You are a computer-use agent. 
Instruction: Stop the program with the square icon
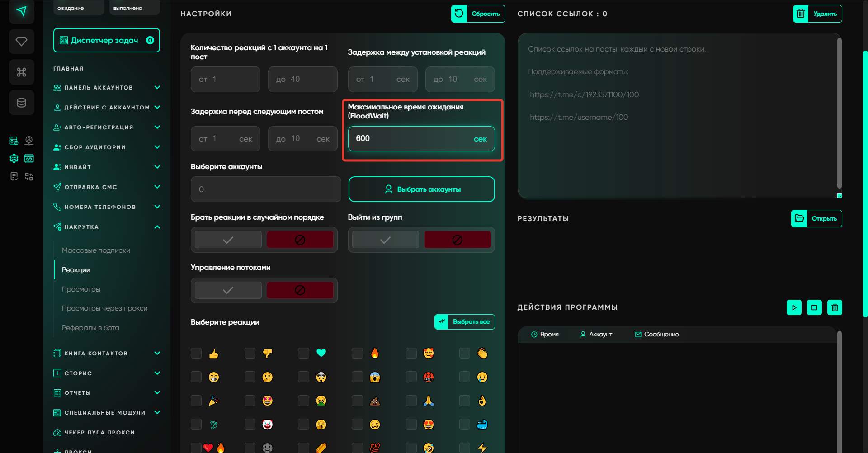(x=814, y=307)
